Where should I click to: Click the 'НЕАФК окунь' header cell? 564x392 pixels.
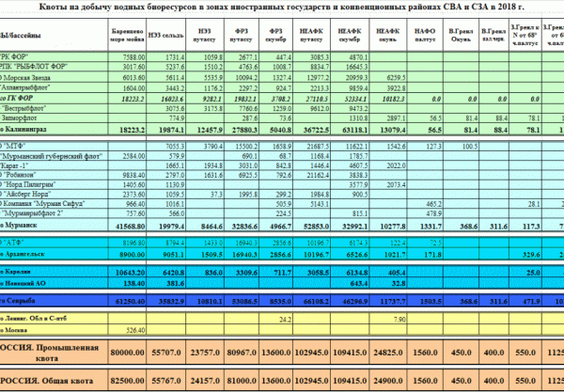click(387, 35)
